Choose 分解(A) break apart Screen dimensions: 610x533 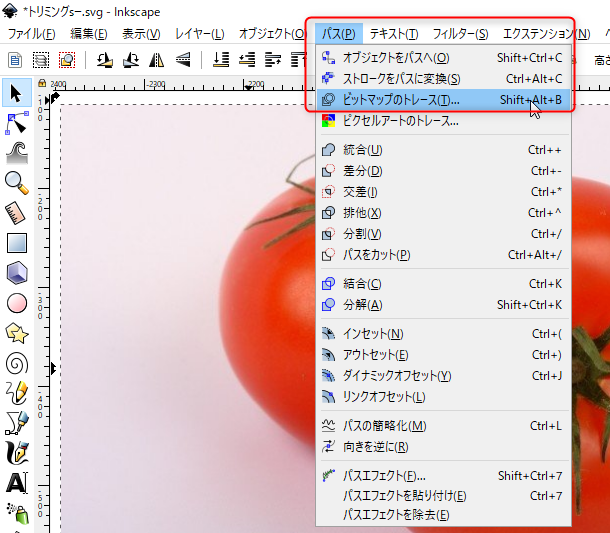pos(443,305)
